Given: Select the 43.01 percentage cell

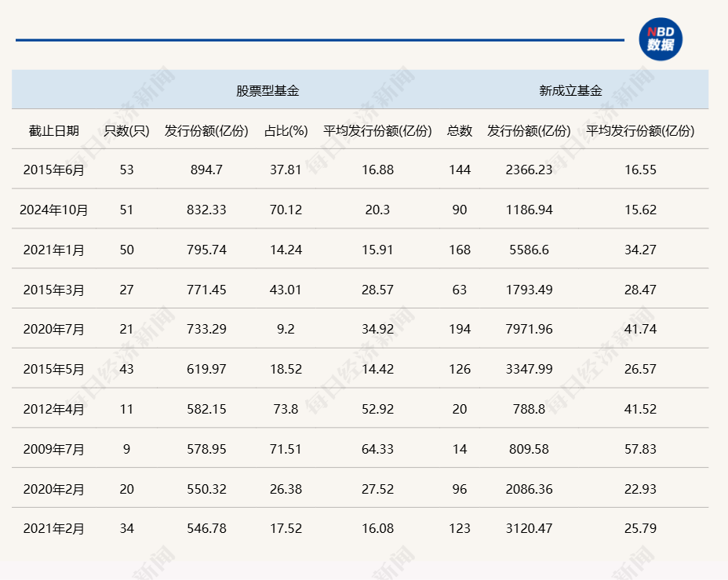Looking at the screenshot, I should click(x=286, y=290).
